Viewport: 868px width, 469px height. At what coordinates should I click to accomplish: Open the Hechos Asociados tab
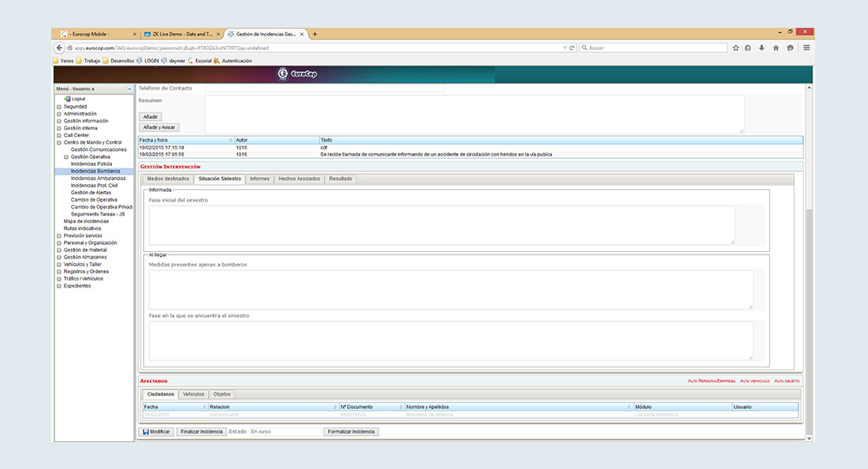[299, 178]
